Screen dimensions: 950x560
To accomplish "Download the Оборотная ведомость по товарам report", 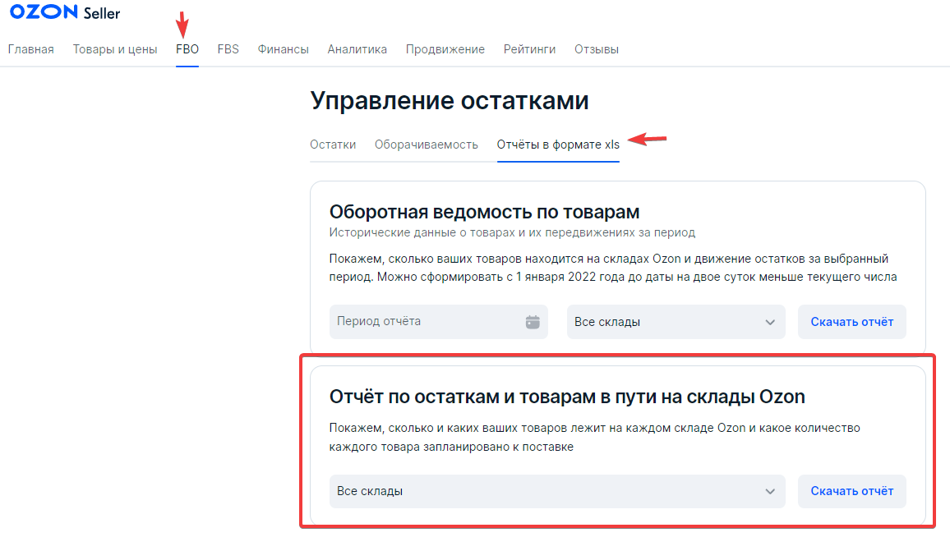I will 852,322.
